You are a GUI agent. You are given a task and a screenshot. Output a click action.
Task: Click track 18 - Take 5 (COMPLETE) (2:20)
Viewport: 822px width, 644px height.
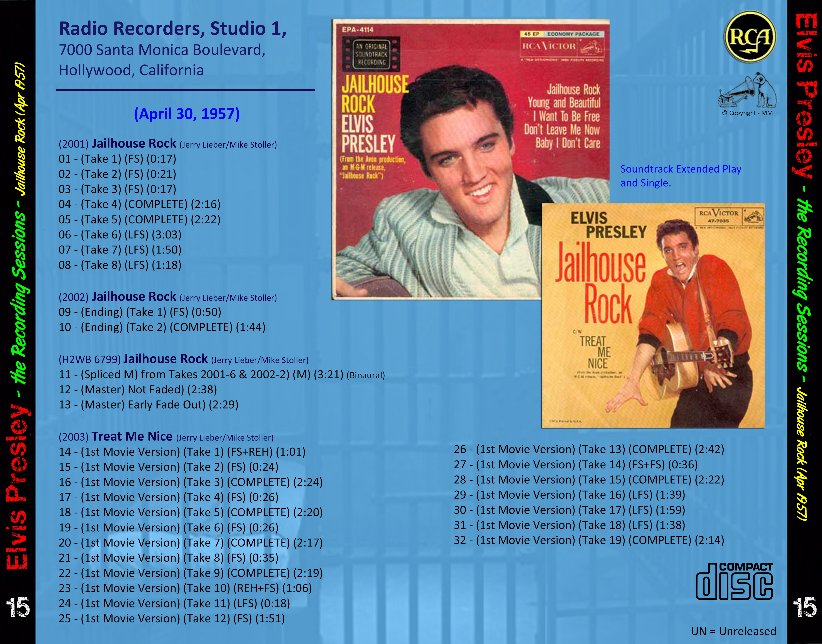point(191,512)
